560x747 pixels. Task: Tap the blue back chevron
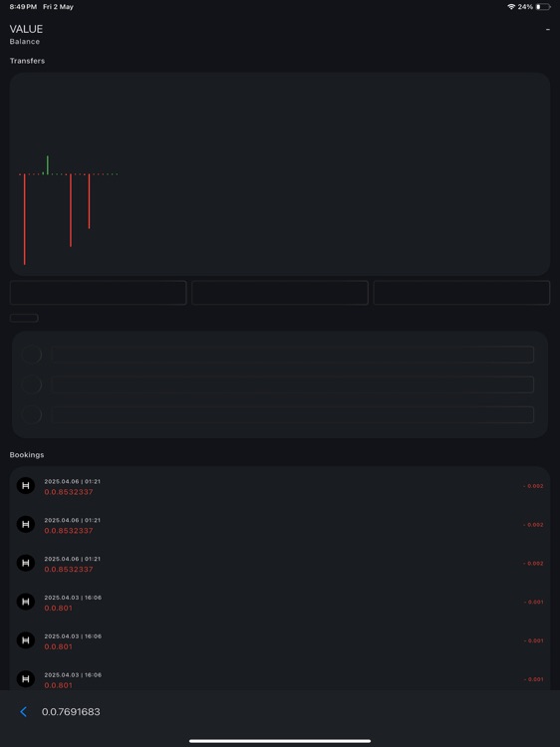point(23,712)
